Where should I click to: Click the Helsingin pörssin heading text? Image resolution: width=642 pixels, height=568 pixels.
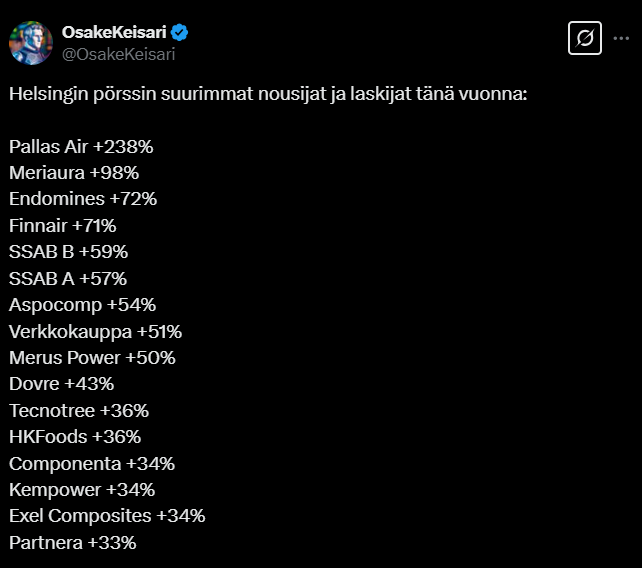coord(268,94)
